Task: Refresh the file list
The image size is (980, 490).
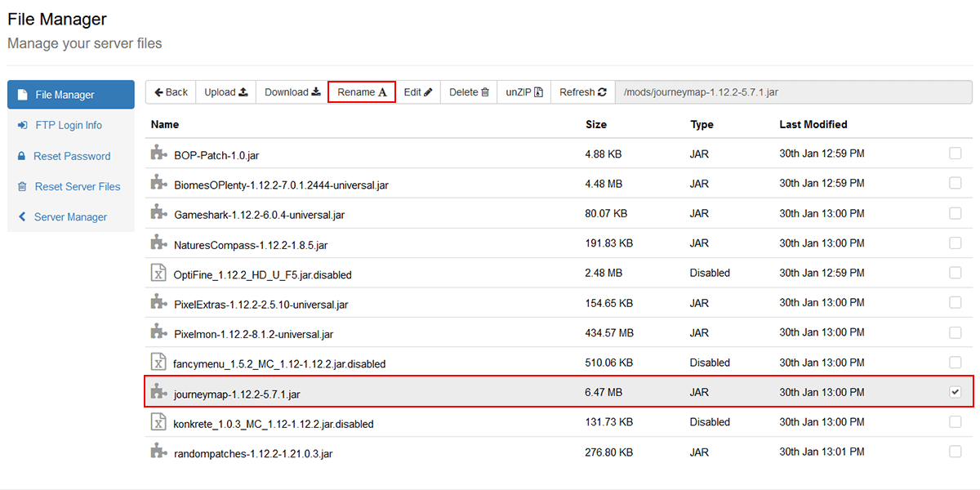Action: (x=583, y=92)
